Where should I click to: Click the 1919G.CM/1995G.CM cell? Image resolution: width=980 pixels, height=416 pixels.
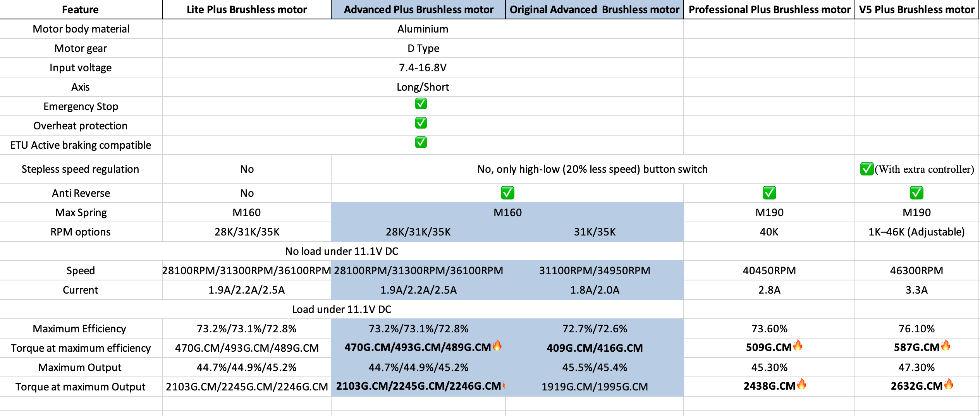[595, 387]
